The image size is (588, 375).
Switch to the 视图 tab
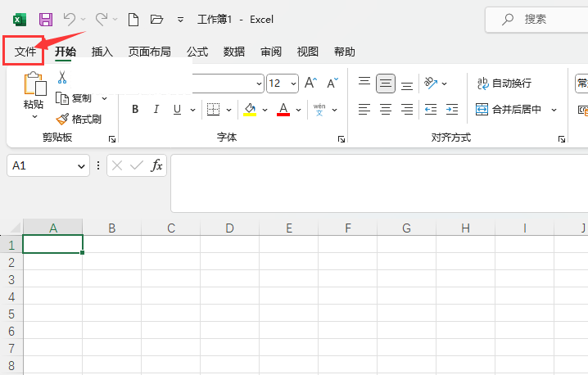[x=307, y=52]
